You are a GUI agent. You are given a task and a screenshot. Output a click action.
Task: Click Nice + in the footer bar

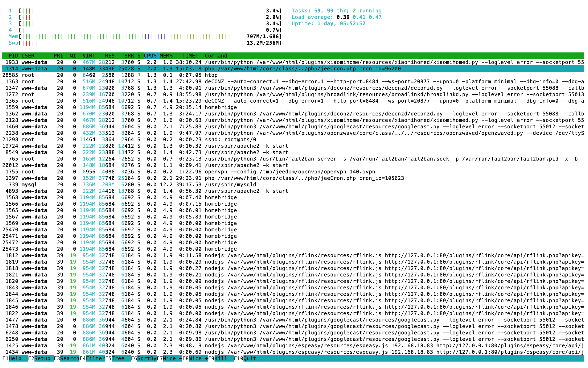195,358
